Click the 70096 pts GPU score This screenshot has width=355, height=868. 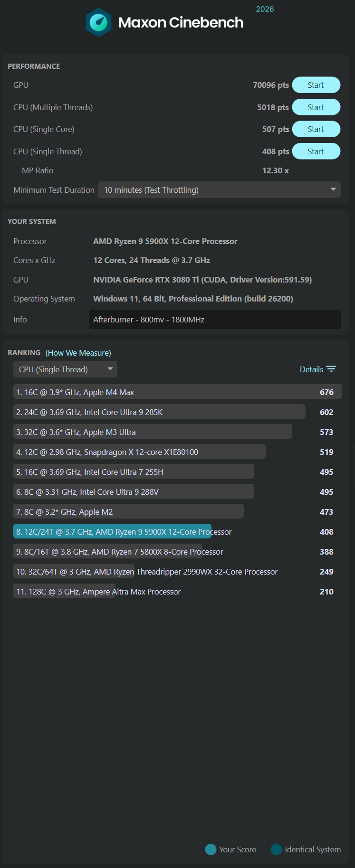[271, 85]
